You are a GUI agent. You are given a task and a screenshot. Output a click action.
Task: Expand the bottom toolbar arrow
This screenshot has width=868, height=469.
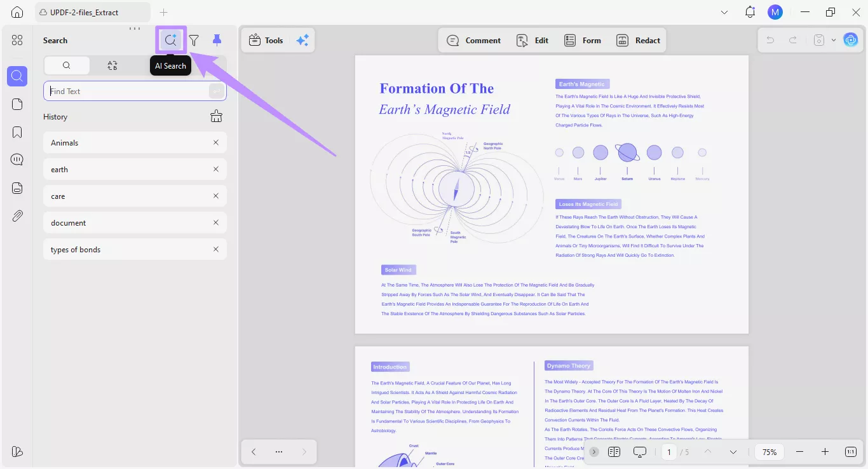(x=594, y=452)
